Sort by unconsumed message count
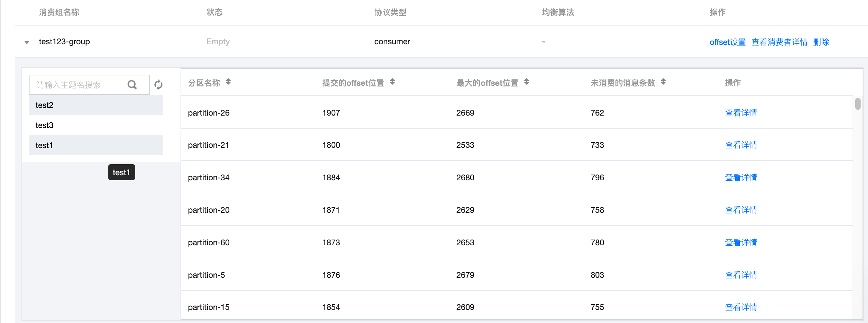This screenshot has width=868, height=323. tap(663, 82)
